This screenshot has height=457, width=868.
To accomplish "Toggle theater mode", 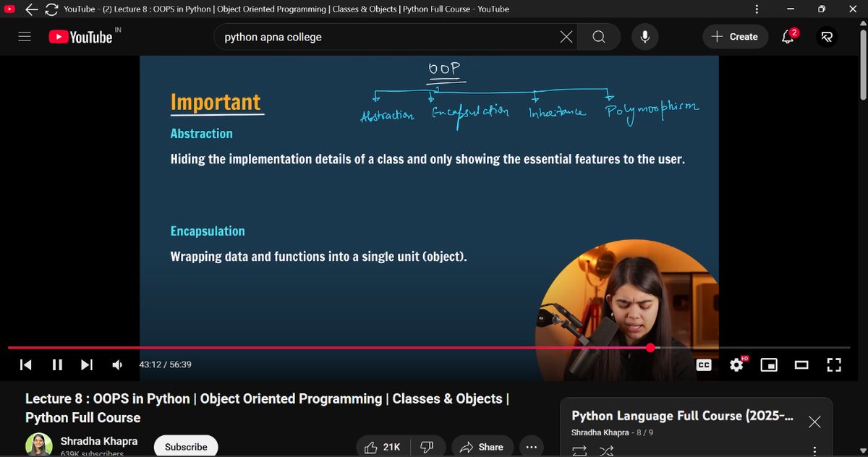I will [801, 365].
